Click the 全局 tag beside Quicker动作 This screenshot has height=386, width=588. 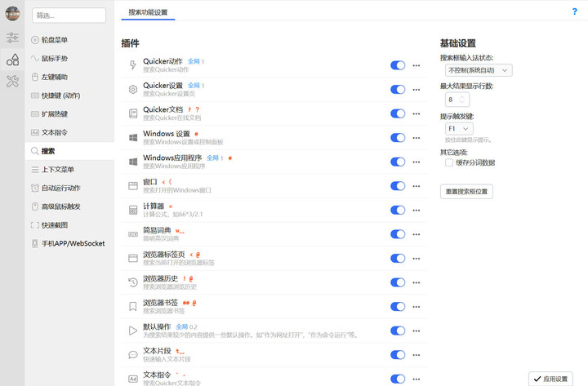194,61
